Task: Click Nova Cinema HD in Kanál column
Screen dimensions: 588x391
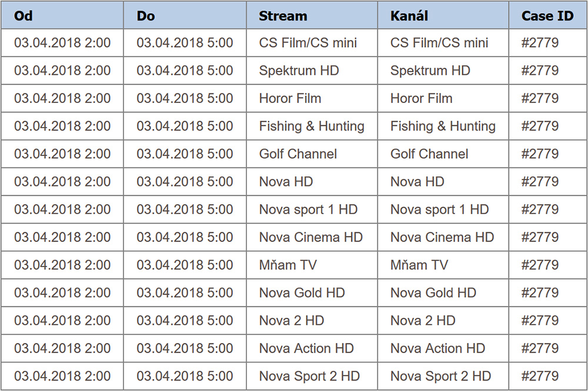Action: coord(442,237)
